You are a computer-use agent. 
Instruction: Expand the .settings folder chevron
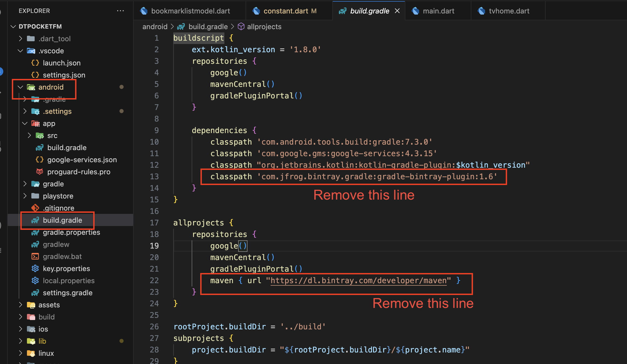pyautogui.click(x=25, y=111)
